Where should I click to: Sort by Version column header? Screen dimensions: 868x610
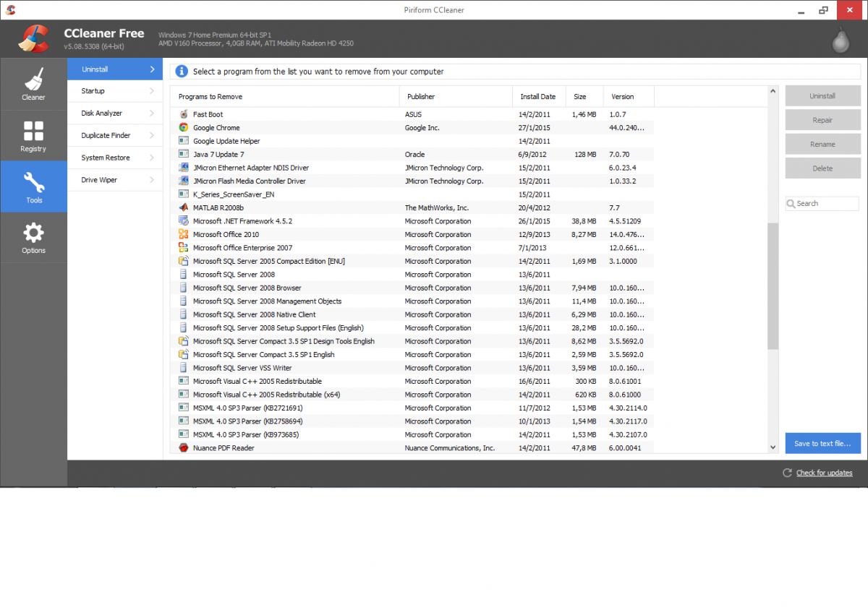[x=629, y=96]
